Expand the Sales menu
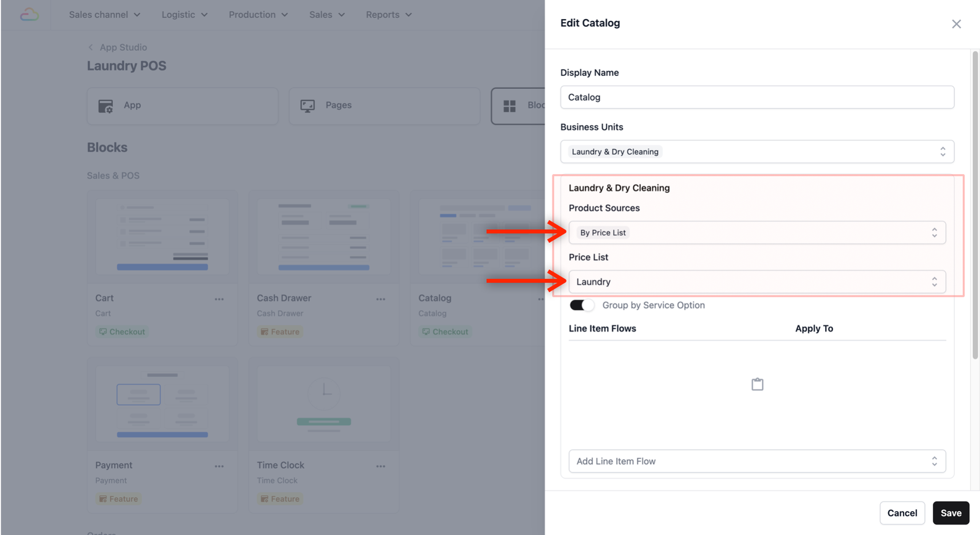 [327, 15]
